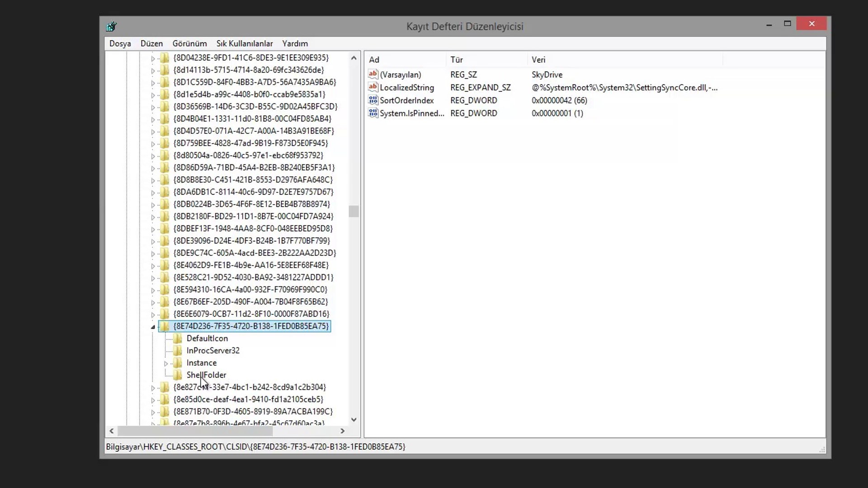
Task: Click the SortOrderIndex DWORD value icon
Action: click(x=373, y=100)
